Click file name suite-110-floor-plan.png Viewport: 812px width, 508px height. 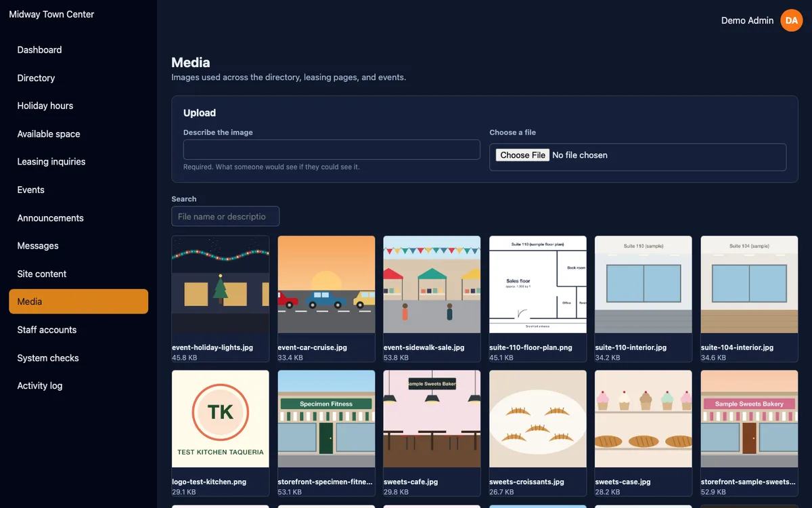coord(531,347)
